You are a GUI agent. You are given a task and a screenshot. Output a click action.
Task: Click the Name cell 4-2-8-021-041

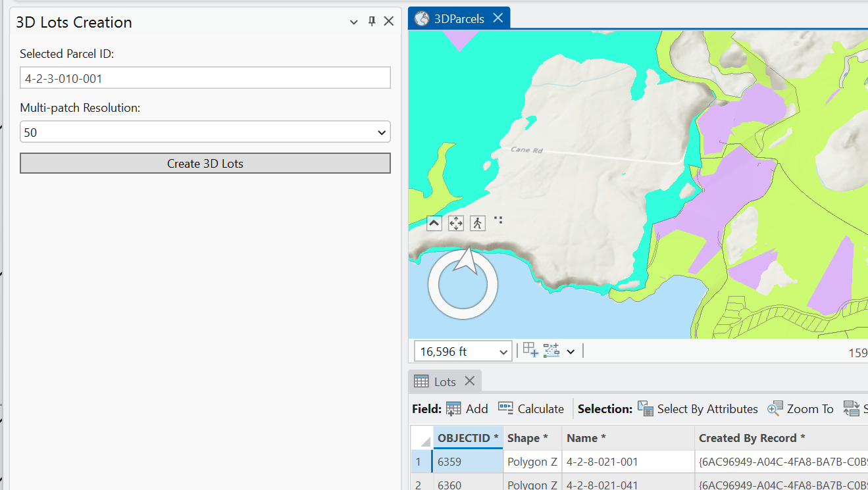pyautogui.click(x=628, y=482)
